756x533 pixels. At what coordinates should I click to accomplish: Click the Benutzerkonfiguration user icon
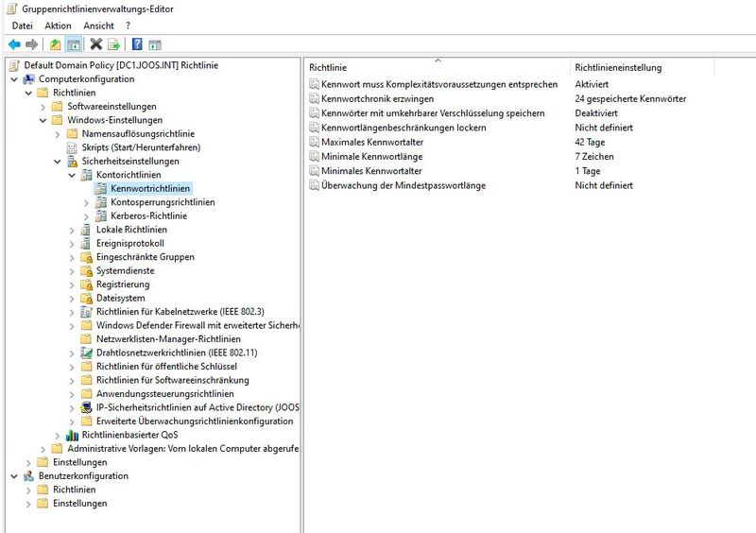tap(29, 476)
